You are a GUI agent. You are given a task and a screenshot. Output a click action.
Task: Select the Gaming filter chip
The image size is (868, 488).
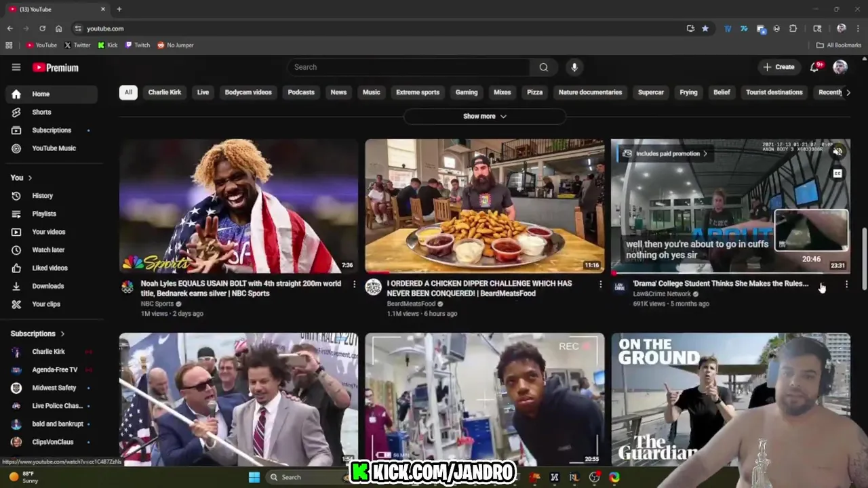pyautogui.click(x=467, y=92)
